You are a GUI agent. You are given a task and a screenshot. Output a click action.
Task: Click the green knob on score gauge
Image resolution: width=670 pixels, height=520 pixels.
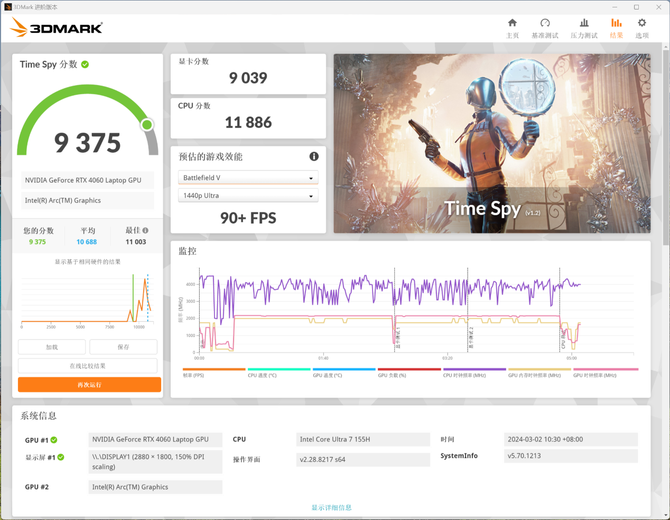pos(147,125)
